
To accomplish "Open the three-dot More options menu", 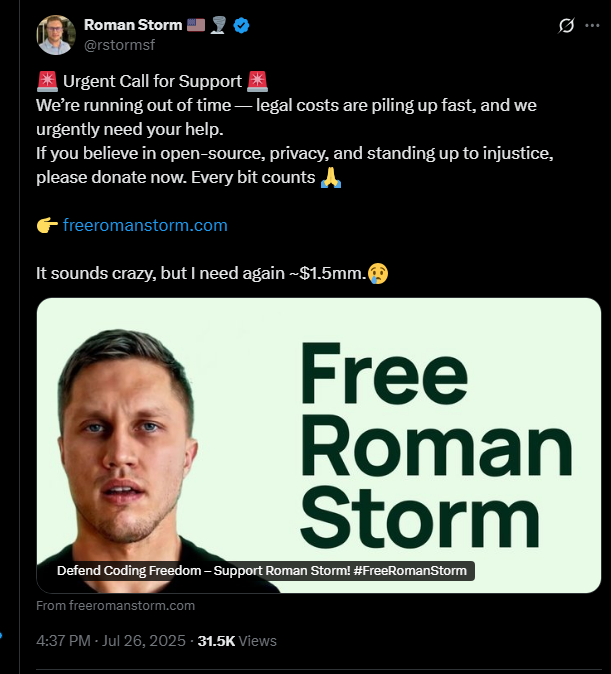I will click(x=592, y=25).
